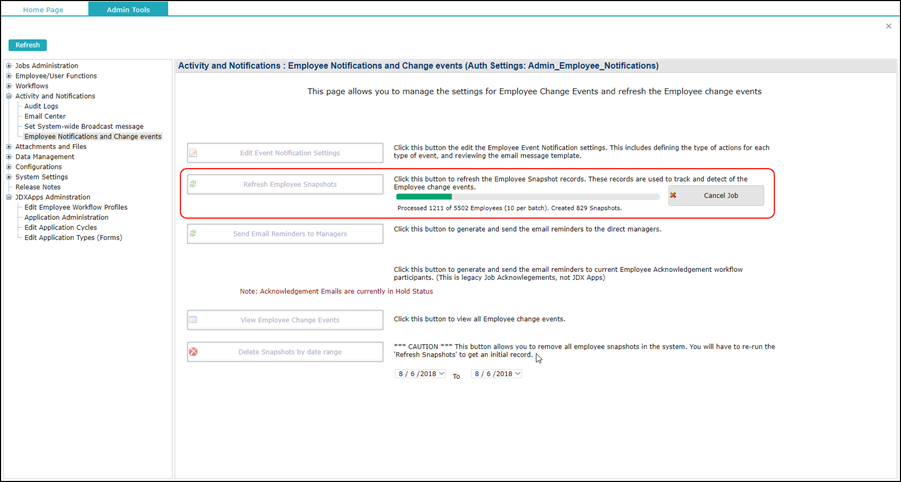Click the red Delete Snapshots icon

pos(194,352)
